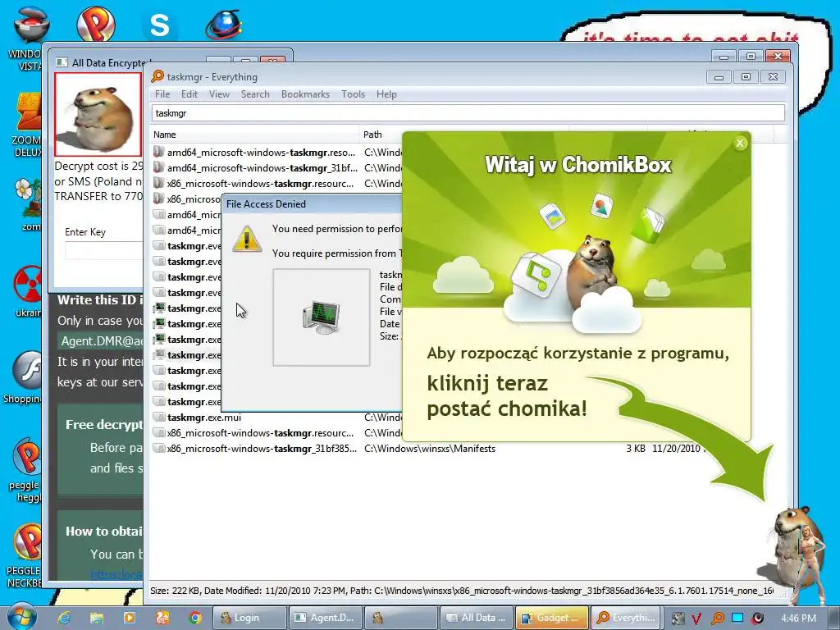
Task: Click the Agent.DMR@a... email field
Action: (101, 340)
